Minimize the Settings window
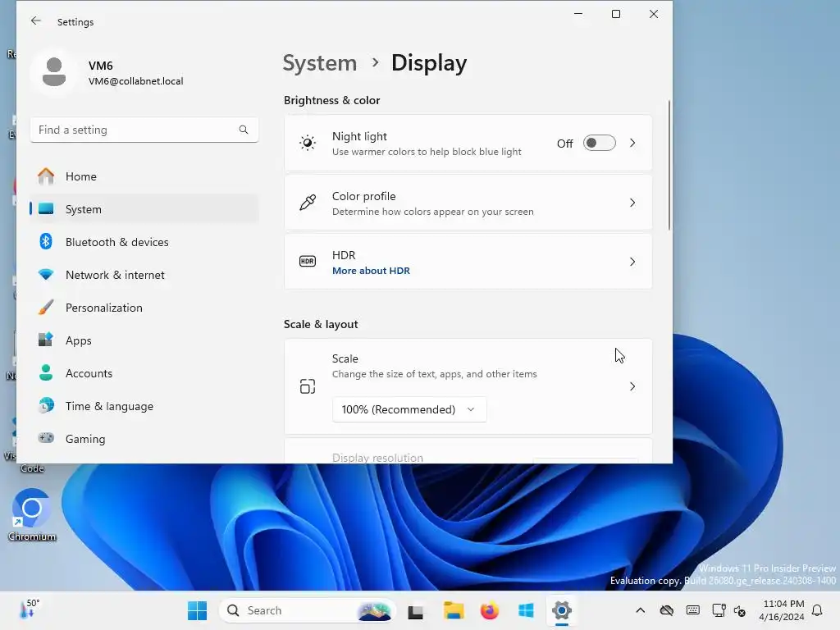 pos(578,14)
